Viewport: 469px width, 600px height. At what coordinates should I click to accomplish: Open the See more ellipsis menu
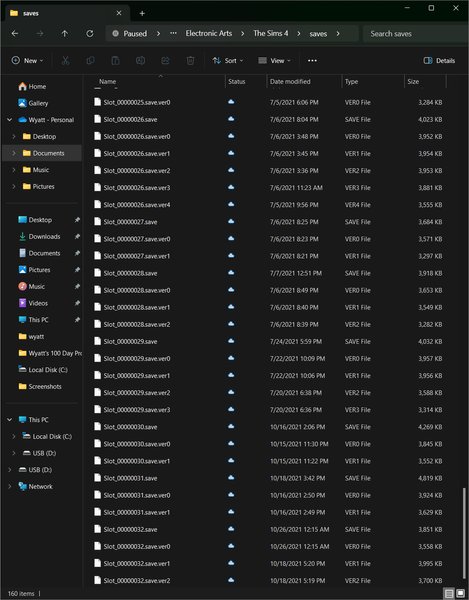pyautogui.click(x=312, y=60)
